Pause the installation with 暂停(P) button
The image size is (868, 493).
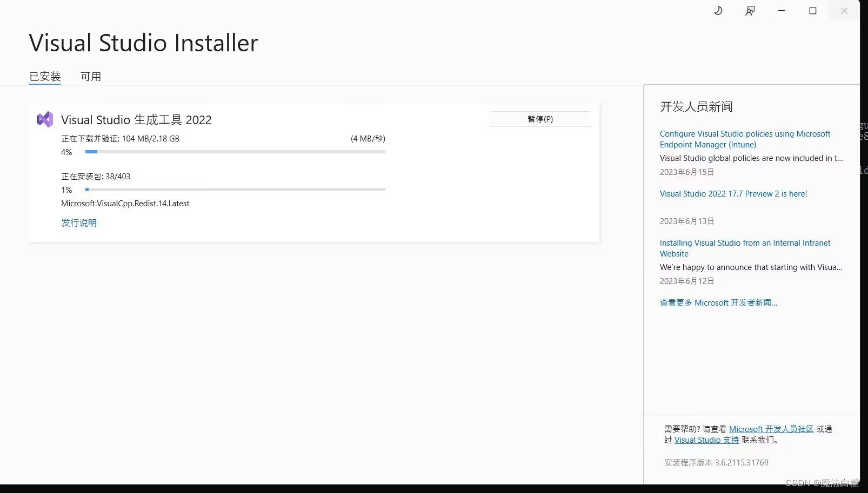pyautogui.click(x=540, y=119)
